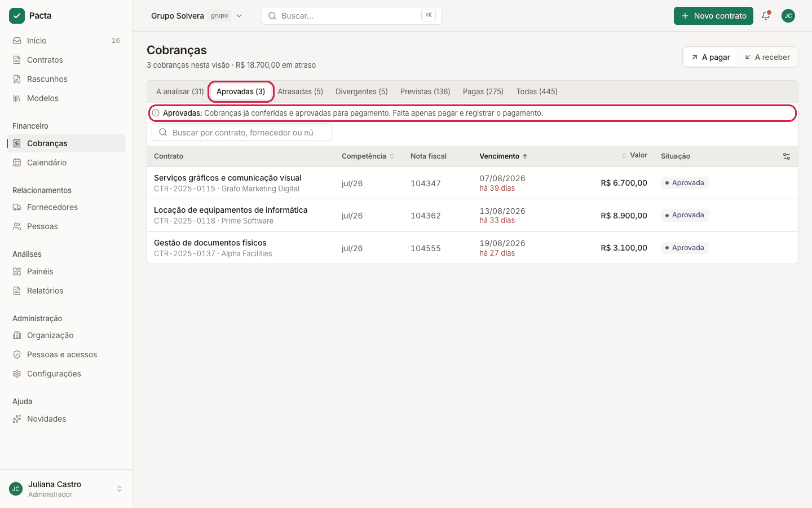Click Aprovada badge for invoice 104362
This screenshot has width=812, height=508.
[685, 215]
